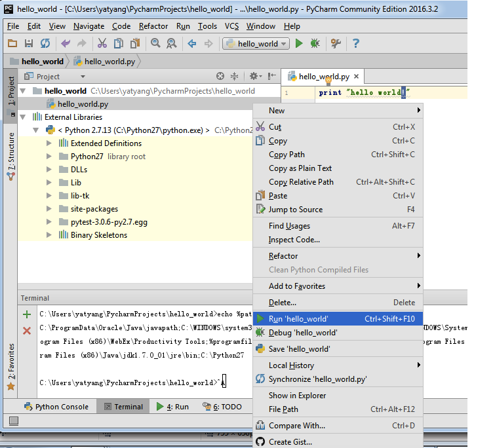Image resolution: width=495 pixels, height=448 pixels.
Task: Click red X Close Terminal Session icon
Action: pyautogui.click(x=27, y=331)
